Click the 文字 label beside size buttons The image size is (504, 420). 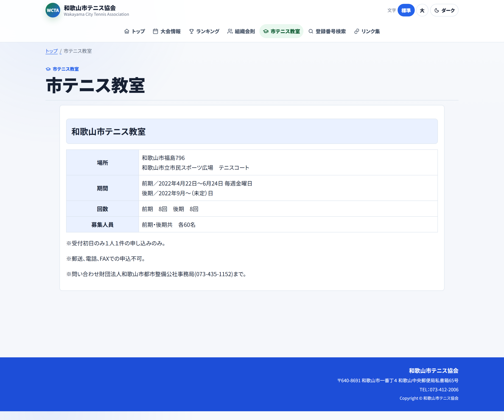point(392,10)
